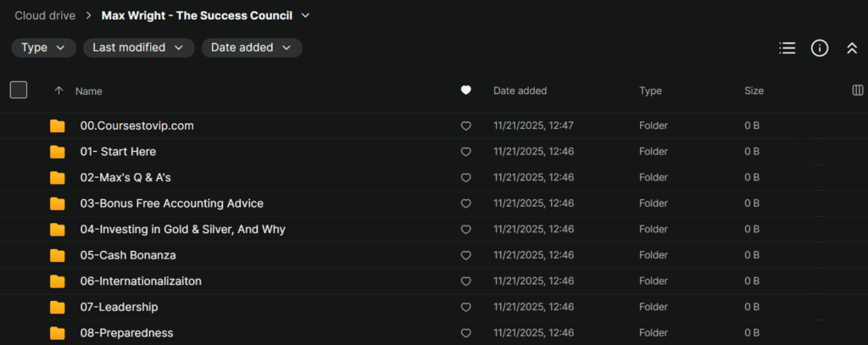Open the column settings icon

pyautogui.click(x=857, y=91)
